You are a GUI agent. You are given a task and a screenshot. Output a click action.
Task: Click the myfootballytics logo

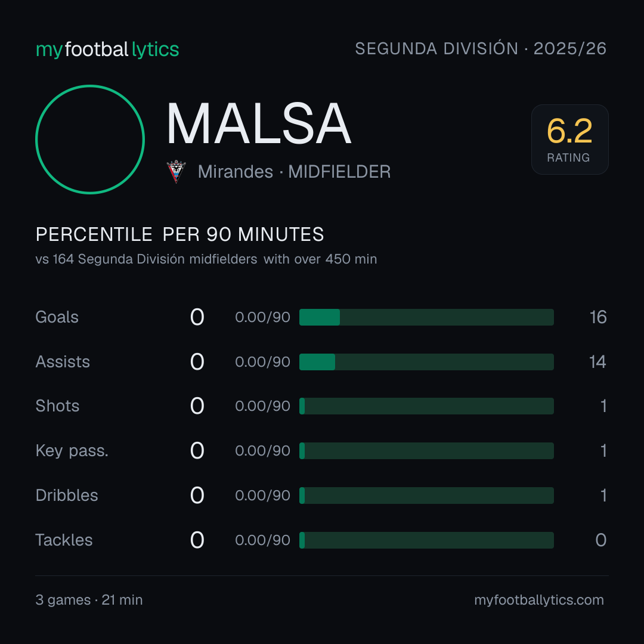point(107,49)
